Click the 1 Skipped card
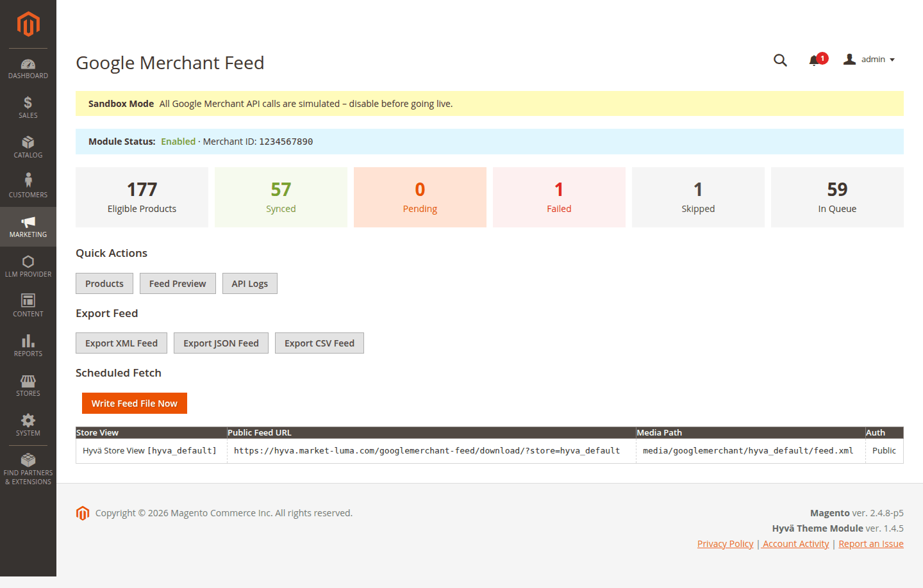Viewport: 923px width, 588px height. [x=698, y=197]
